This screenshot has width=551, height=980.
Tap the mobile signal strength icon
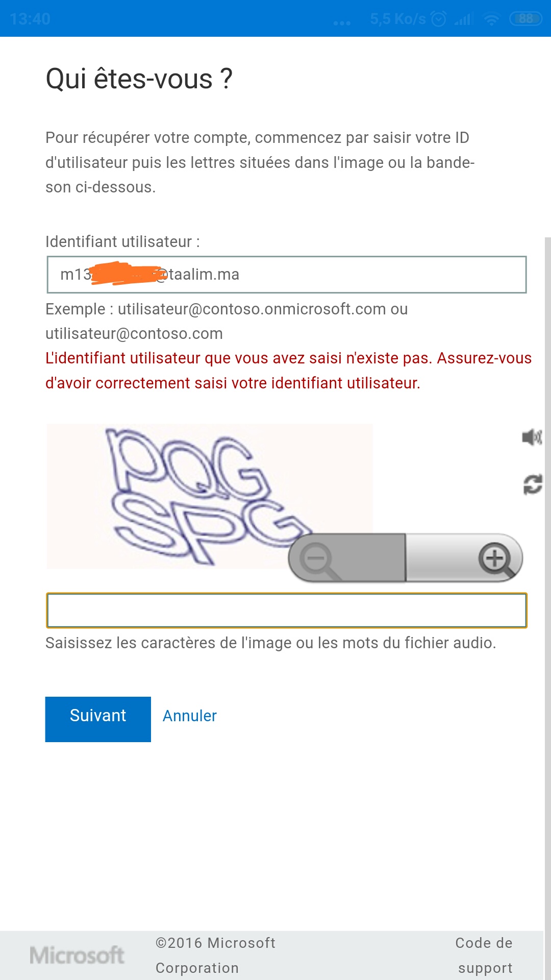coord(464,19)
